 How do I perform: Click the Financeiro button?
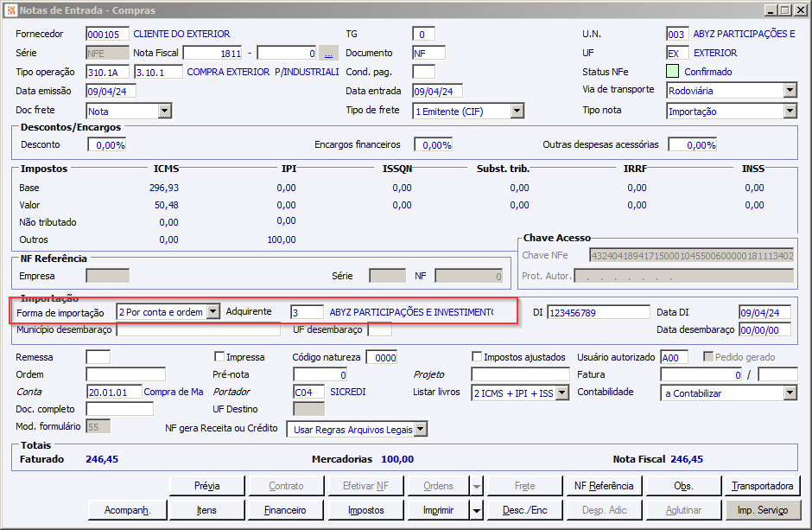[x=286, y=510]
